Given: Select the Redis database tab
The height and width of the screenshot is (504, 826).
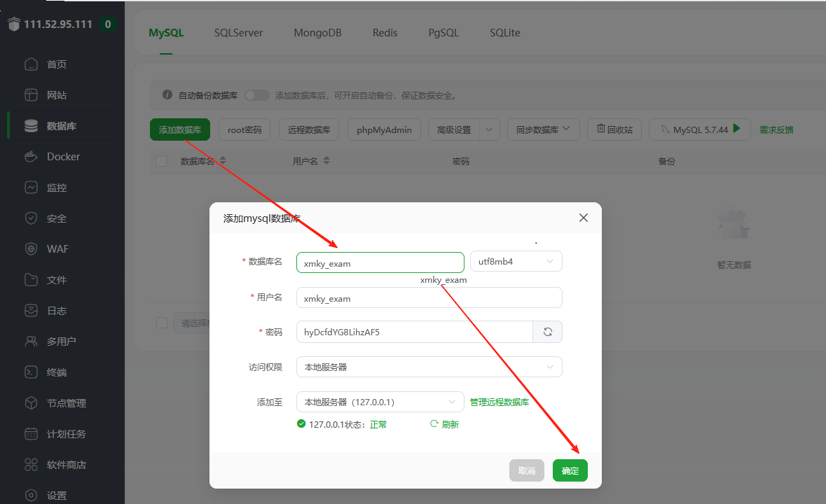Looking at the screenshot, I should pos(385,32).
